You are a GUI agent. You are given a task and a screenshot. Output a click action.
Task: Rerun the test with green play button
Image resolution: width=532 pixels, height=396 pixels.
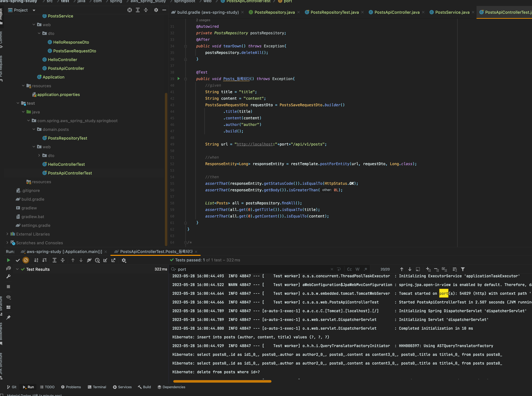click(x=8, y=260)
